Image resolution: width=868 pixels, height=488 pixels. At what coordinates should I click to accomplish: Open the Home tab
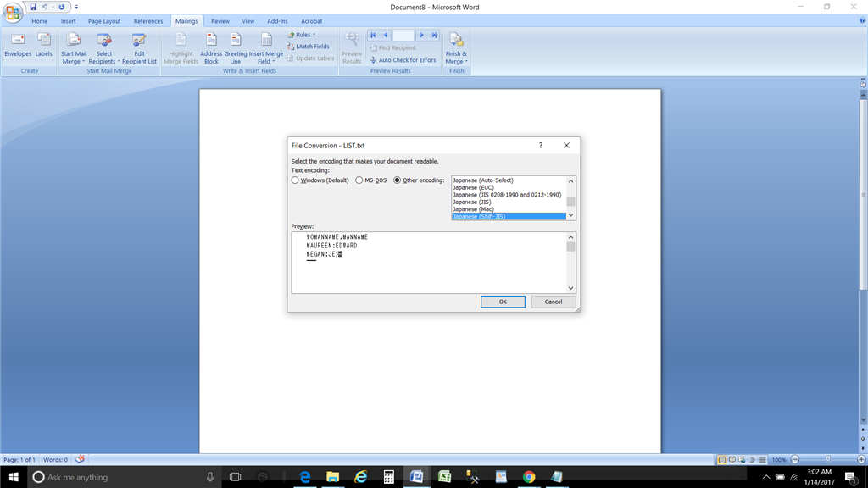click(39, 21)
